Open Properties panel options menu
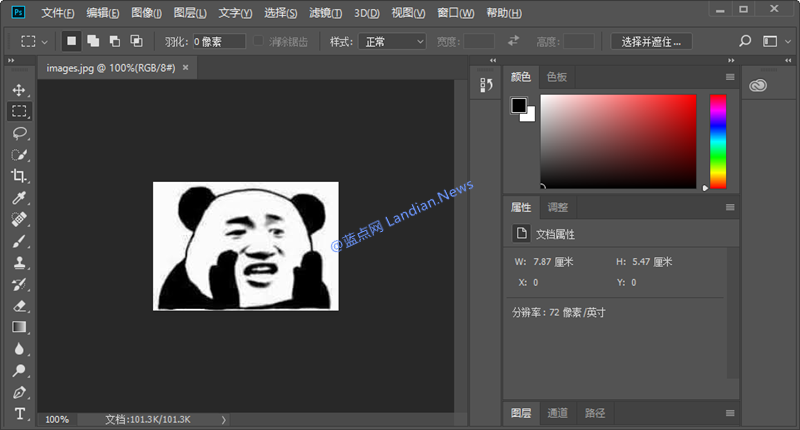 click(x=730, y=207)
